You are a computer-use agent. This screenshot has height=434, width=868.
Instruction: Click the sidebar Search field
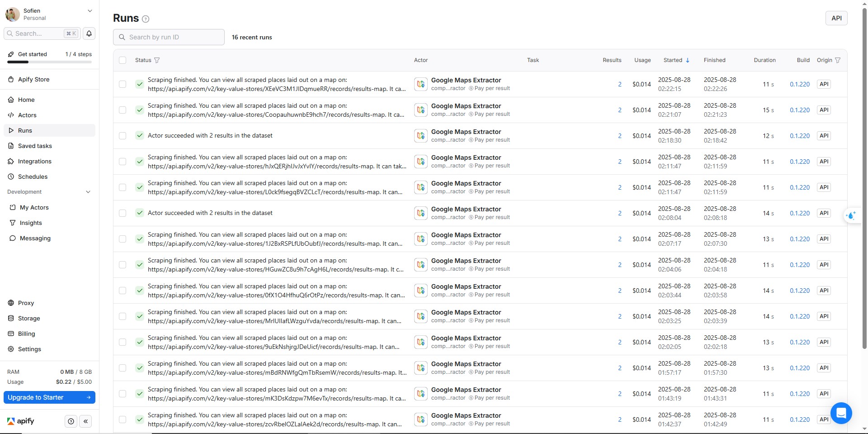tap(42, 33)
